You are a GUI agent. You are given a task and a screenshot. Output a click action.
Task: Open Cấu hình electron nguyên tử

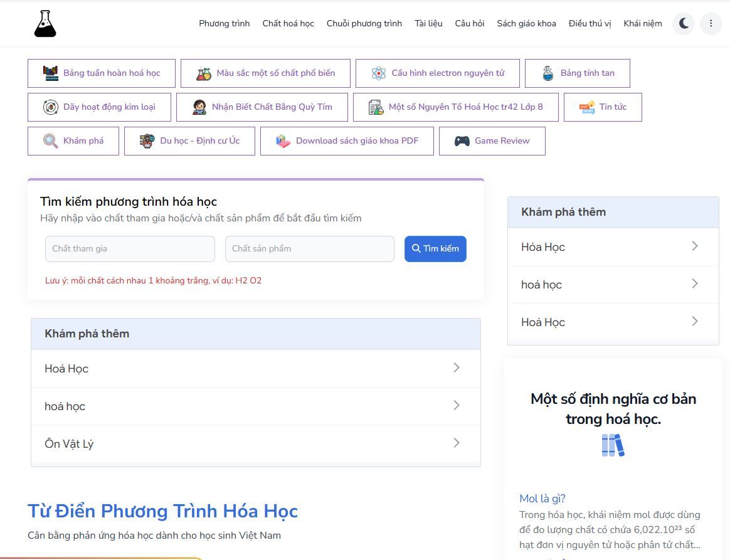click(x=438, y=73)
